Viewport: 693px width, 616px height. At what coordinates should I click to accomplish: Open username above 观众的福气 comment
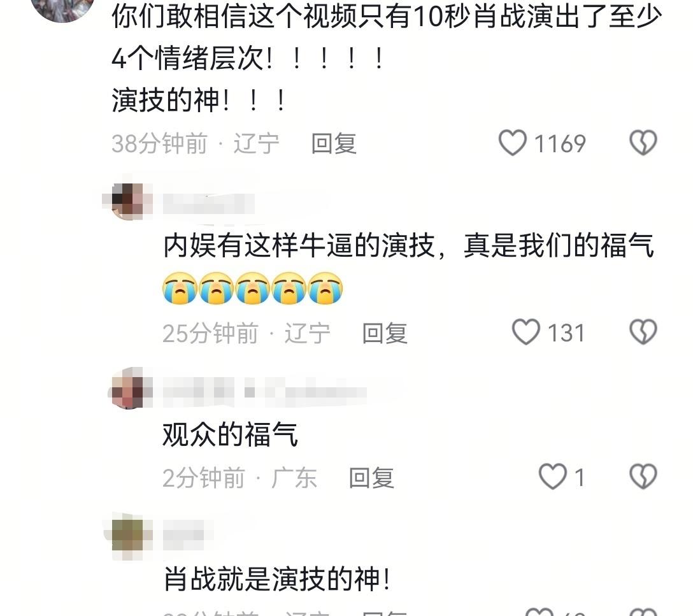click(x=264, y=392)
